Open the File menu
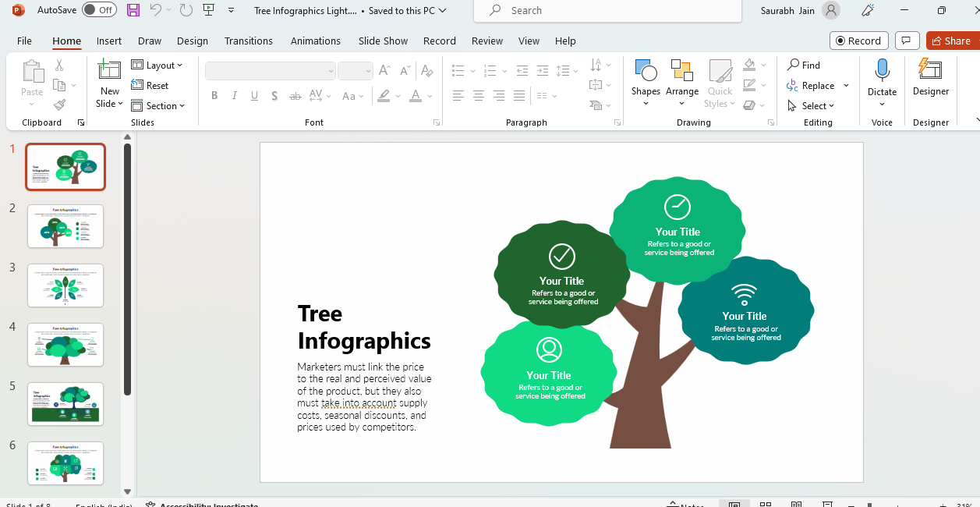The height and width of the screenshot is (507, 980). click(24, 41)
